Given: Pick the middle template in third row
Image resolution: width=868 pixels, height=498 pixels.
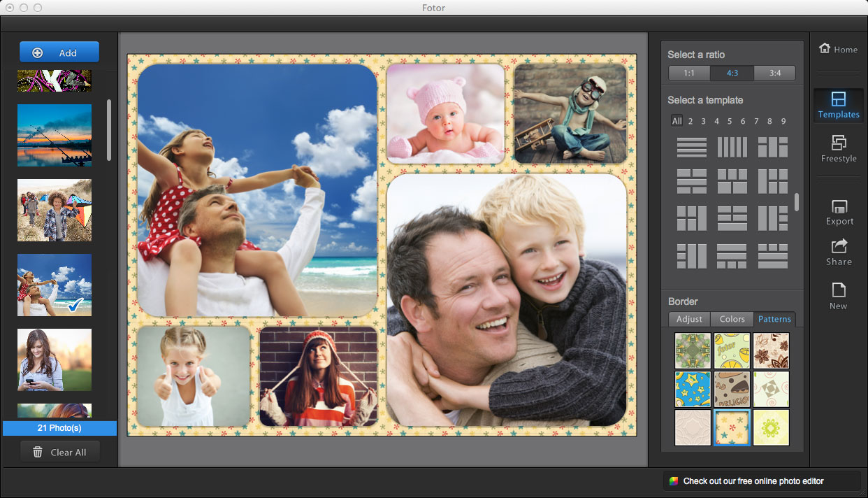Looking at the screenshot, I should (x=732, y=218).
